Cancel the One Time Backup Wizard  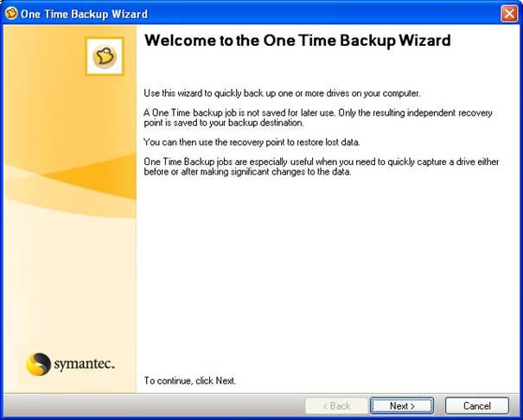tap(476, 405)
